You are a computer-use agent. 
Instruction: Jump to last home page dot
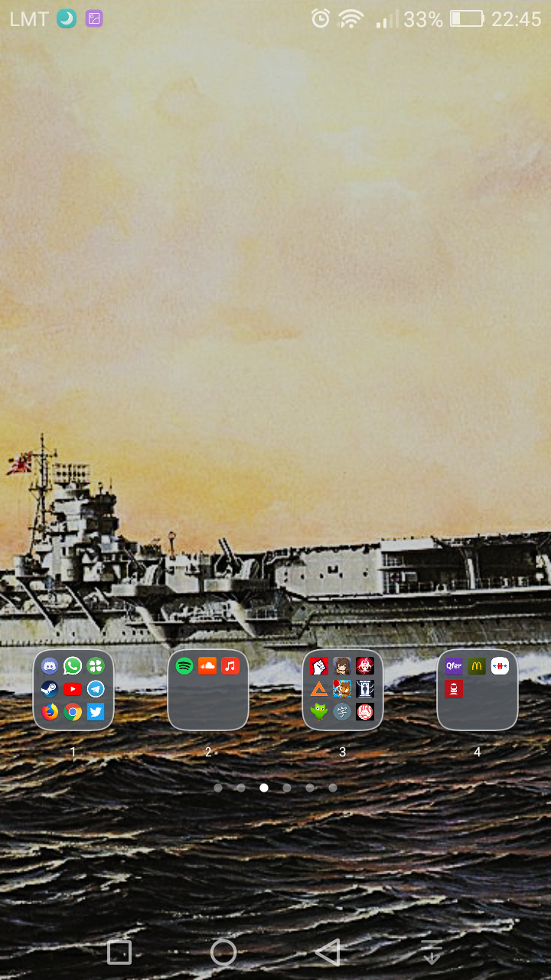pos(333,788)
